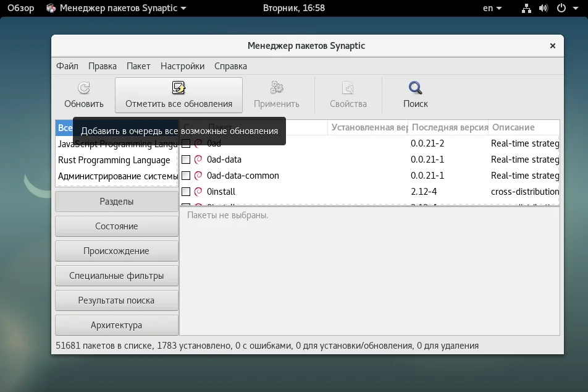Click the Архитектура filter button
Image resolution: width=588 pixels, height=392 pixels.
pyautogui.click(x=117, y=326)
